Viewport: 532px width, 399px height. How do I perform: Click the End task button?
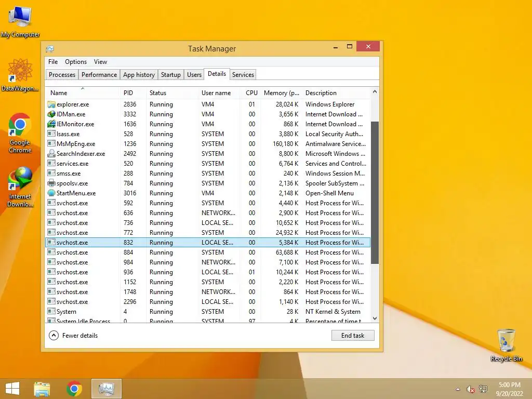tap(353, 336)
